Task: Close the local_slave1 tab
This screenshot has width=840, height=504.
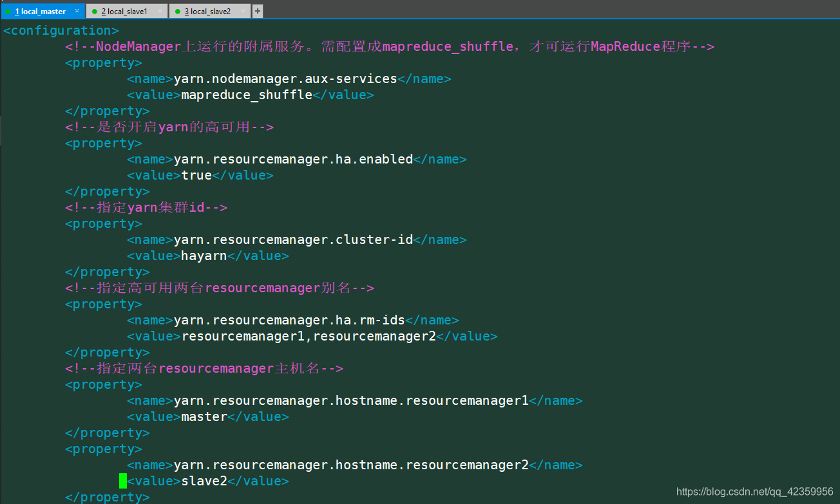Action: [x=160, y=11]
